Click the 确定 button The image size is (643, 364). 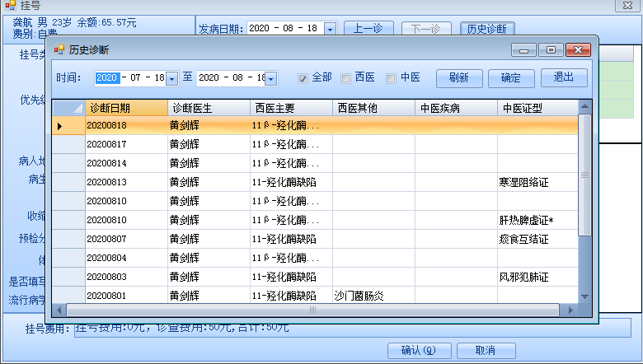(x=511, y=77)
